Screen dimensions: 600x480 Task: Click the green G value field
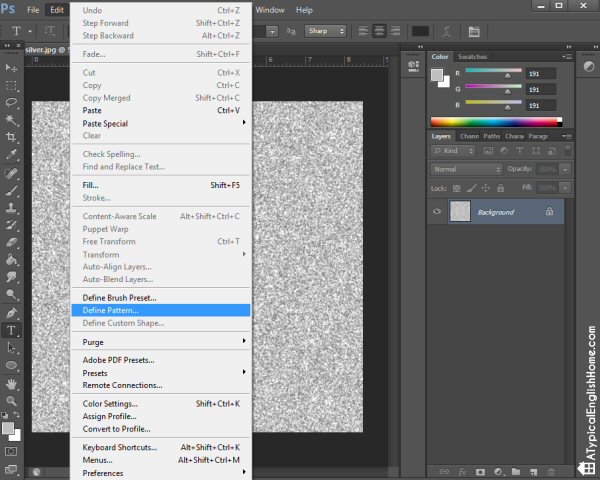(541, 90)
